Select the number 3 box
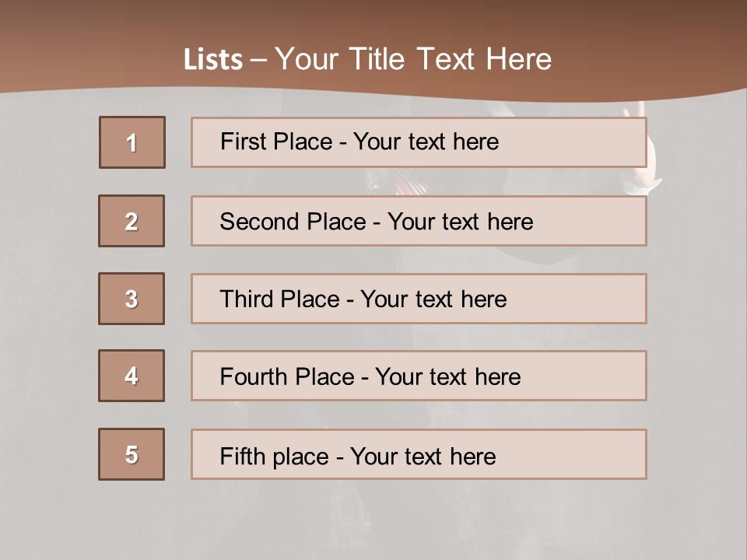 132,299
